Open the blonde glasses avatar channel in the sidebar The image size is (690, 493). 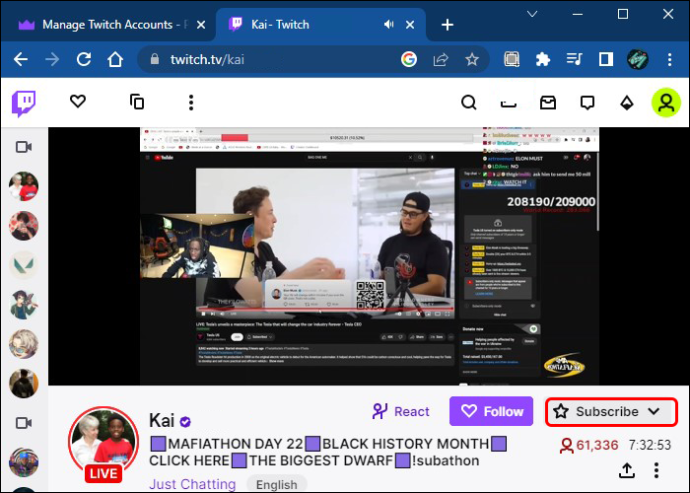(24, 344)
